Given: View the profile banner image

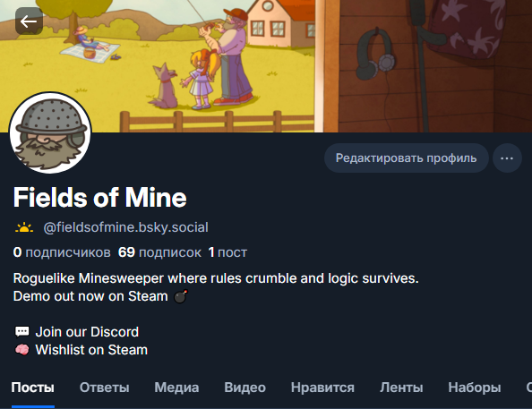Looking at the screenshot, I should tap(266, 66).
